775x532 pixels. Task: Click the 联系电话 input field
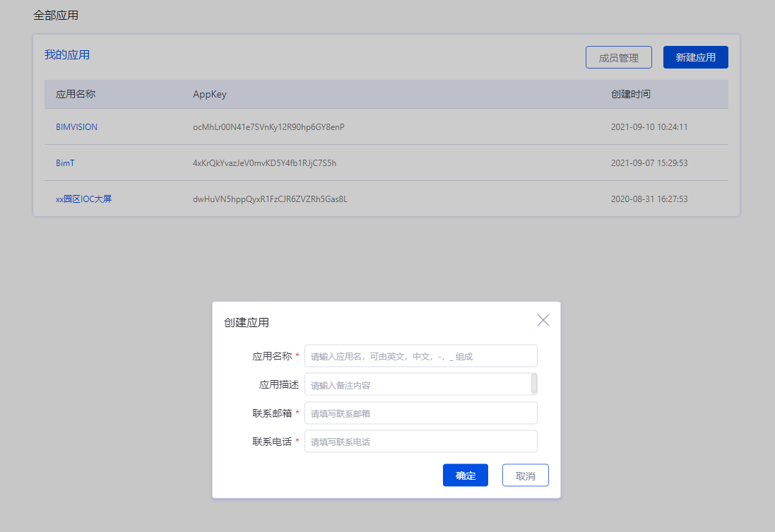click(420, 442)
